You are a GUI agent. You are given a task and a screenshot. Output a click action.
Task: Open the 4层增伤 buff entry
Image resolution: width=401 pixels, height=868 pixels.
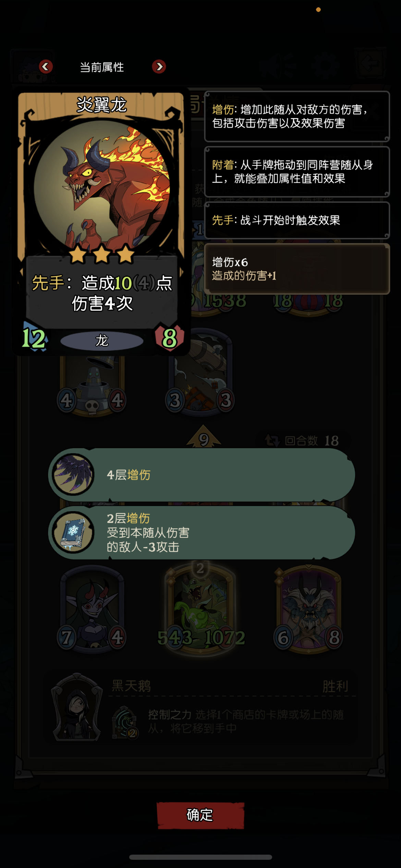202,475
